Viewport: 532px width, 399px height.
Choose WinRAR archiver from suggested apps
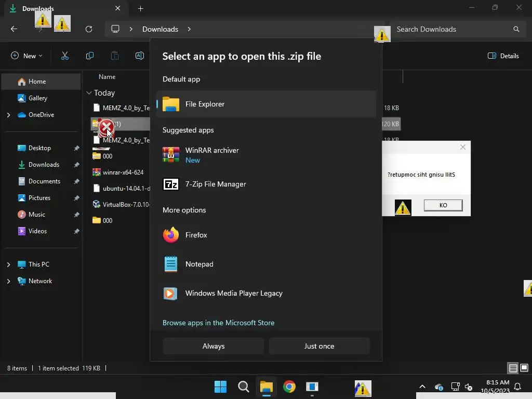click(267, 155)
